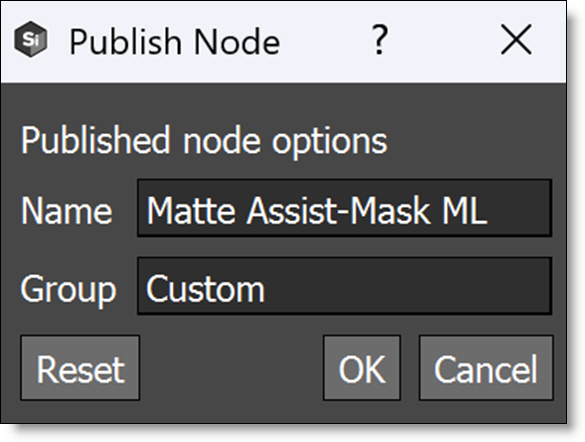Place cursor after ML in Name field
The width and height of the screenshot is (585, 442).
pos(489,211)
